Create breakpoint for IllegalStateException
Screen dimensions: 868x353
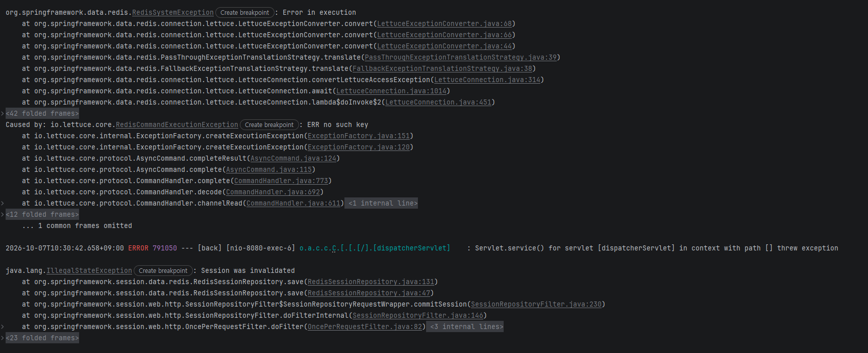[x=163, y=271]
